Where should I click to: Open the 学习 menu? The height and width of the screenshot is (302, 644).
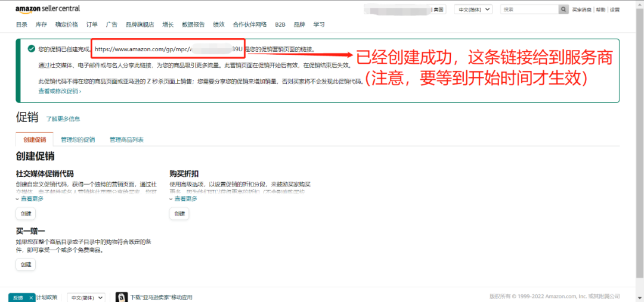click(319, 24)
